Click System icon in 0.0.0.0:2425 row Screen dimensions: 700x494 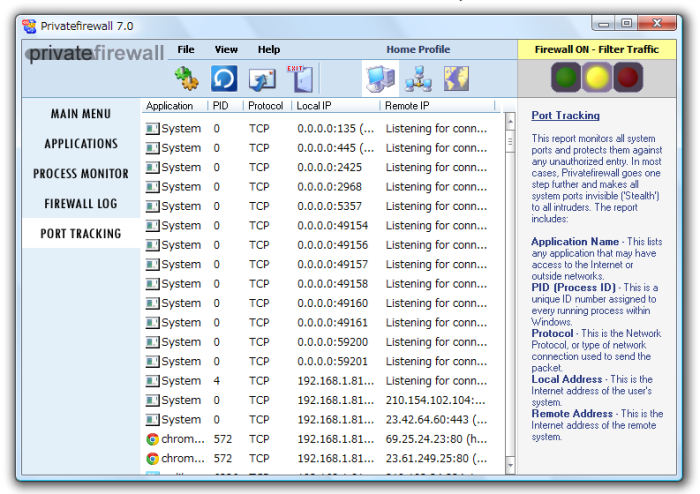click(152, 167)
